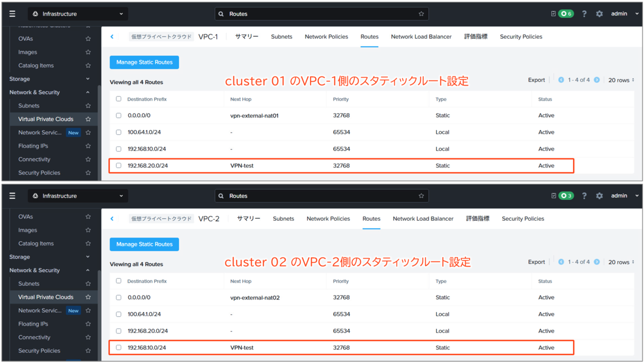The height and width of the screenshot is (362, 644).
Task: Click vpn-external-nat01 next hop cell
Action: (x=254, y=115)
